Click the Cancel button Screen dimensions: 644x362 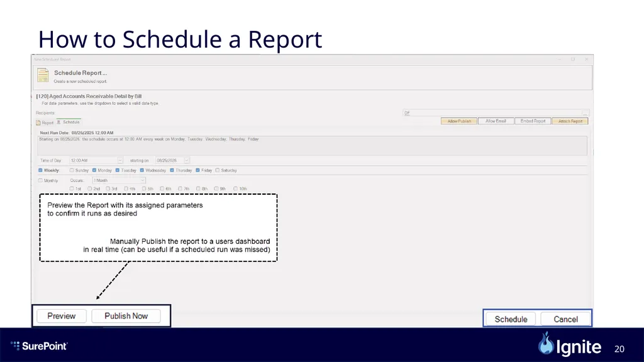point(565,319)
